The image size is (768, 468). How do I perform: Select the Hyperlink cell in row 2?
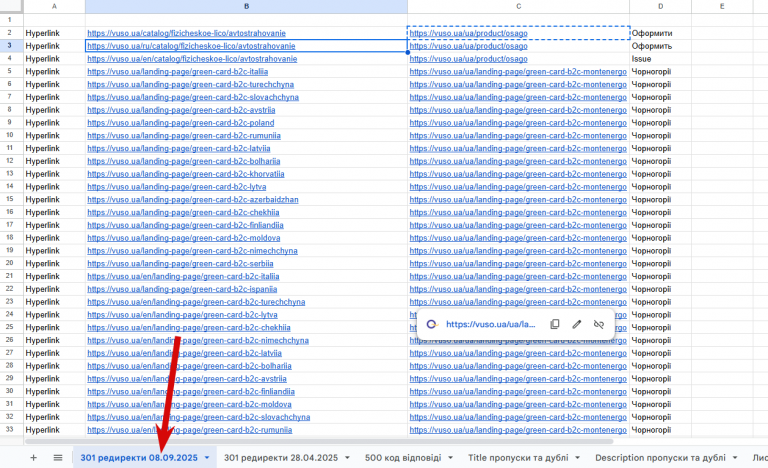pyautogui.click(x=54, y=33)
